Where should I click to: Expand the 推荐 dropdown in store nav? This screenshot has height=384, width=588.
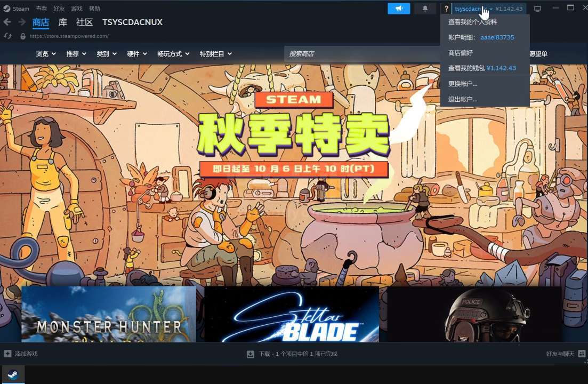coord(76,54)
